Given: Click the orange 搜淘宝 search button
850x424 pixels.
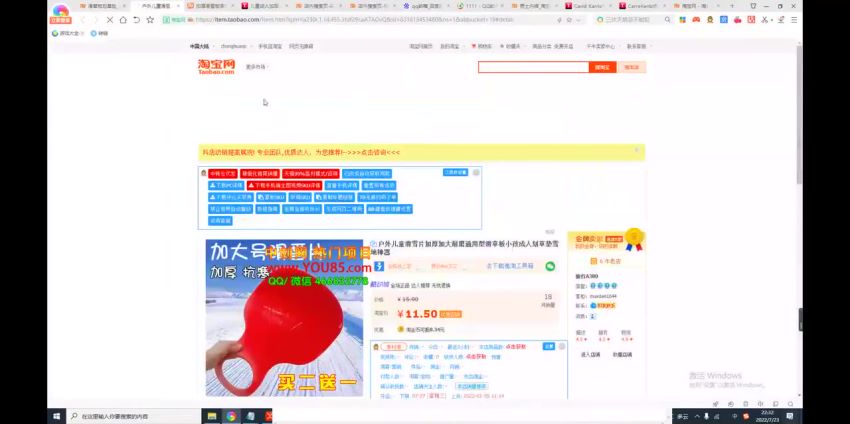Looking at the screenshot, I should click(x=602, y=67).
